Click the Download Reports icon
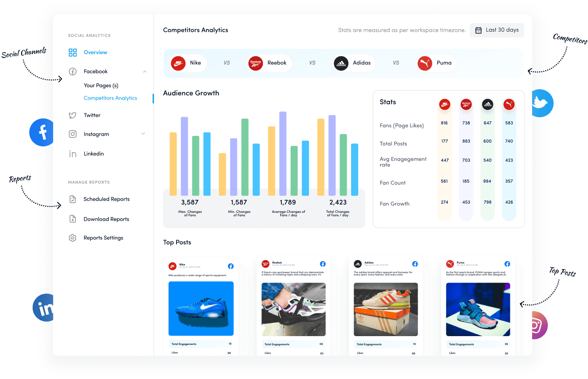 click(73, 219)
